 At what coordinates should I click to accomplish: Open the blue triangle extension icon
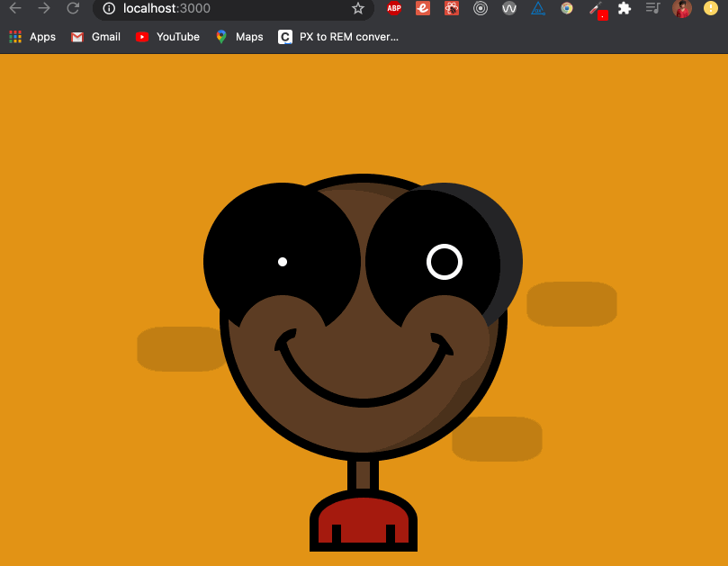[538, 8]
